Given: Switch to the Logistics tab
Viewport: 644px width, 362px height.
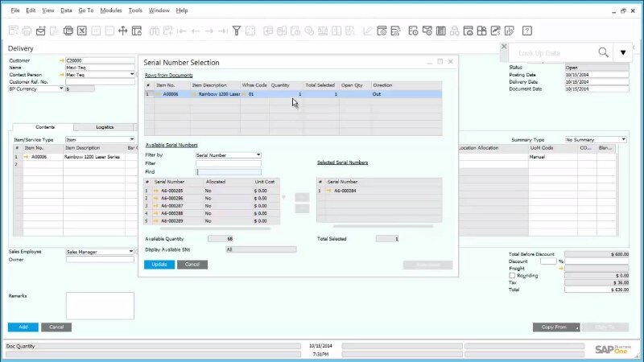Looking at the screenshot, I should pos(105,127).
